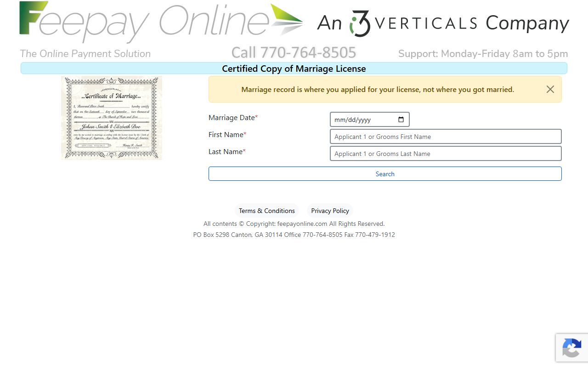Click the Support hours text

(483, 54)
